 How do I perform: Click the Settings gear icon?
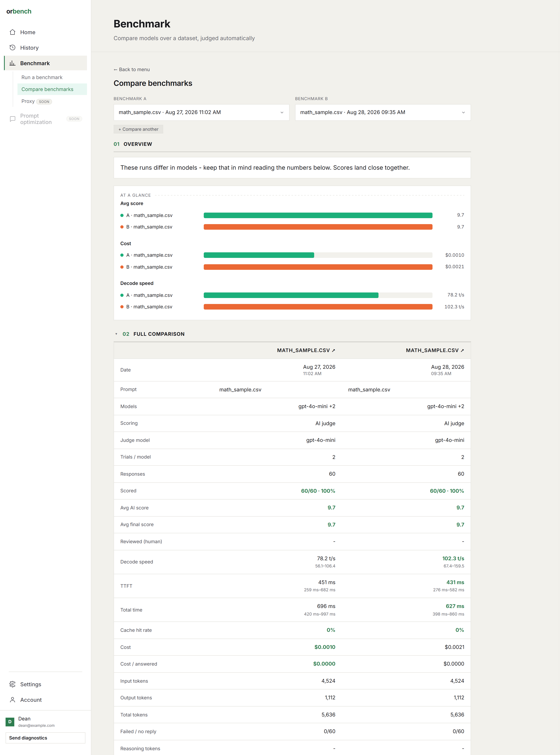13,684
